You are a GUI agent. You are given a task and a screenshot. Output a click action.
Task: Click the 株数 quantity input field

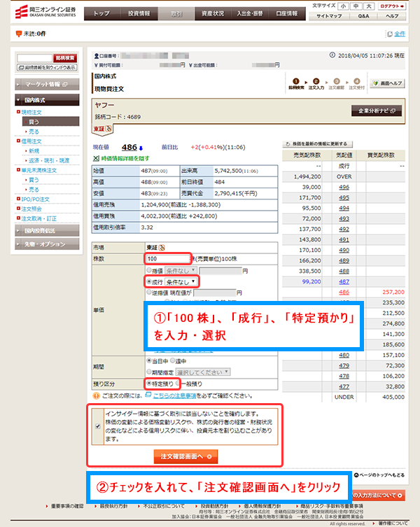pyautogui.click(x=168, y=259)
